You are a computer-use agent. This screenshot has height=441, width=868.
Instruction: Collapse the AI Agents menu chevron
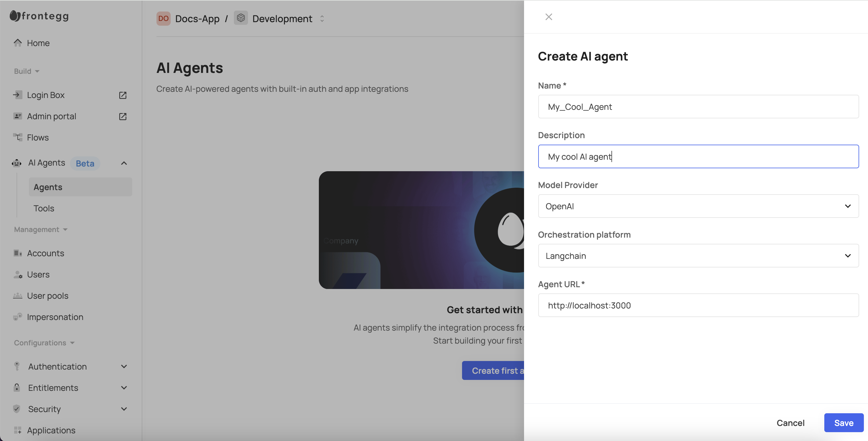(124, 164)
